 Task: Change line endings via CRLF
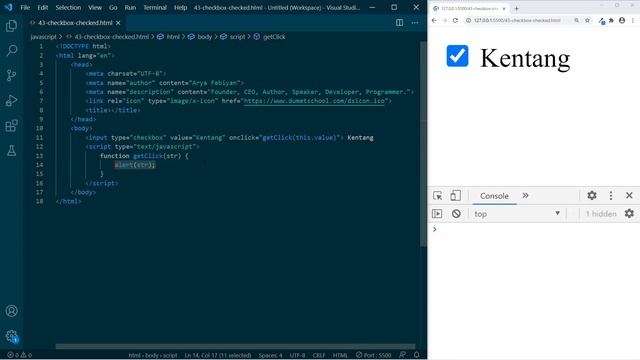[x=318, y=355]
